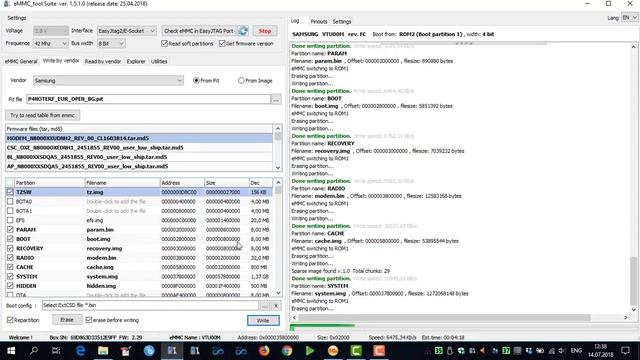Image resolution: width=640 pixels, height=360 pixels.
Task: Open the Vendor dropdown
Action: click(108, 81)
